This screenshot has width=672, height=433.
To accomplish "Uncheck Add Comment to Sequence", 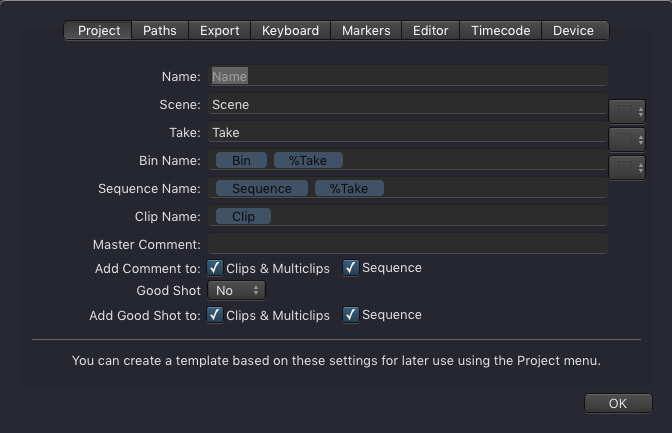I will pos(351,268).
